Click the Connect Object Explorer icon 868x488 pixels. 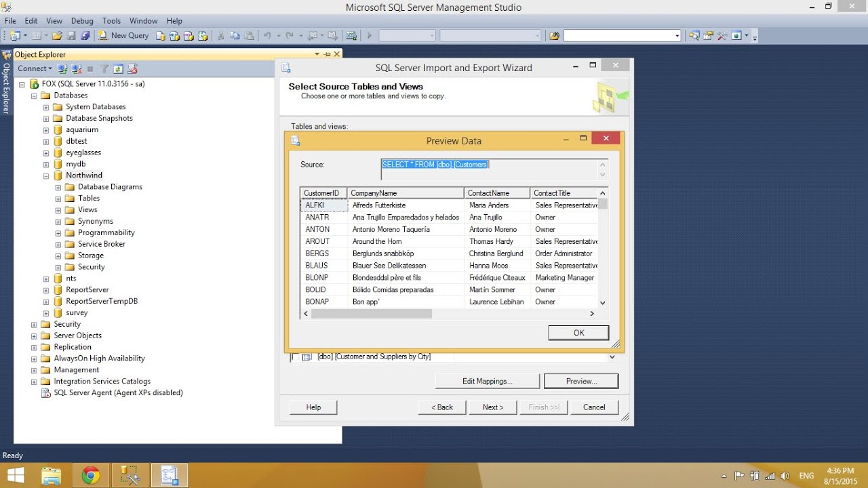click(62, 68)
